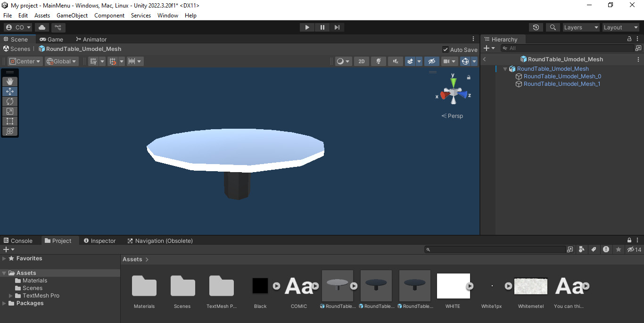644x323 pixels.
Task: Switch Scene view to 2D mode
Action: [361, 61]
